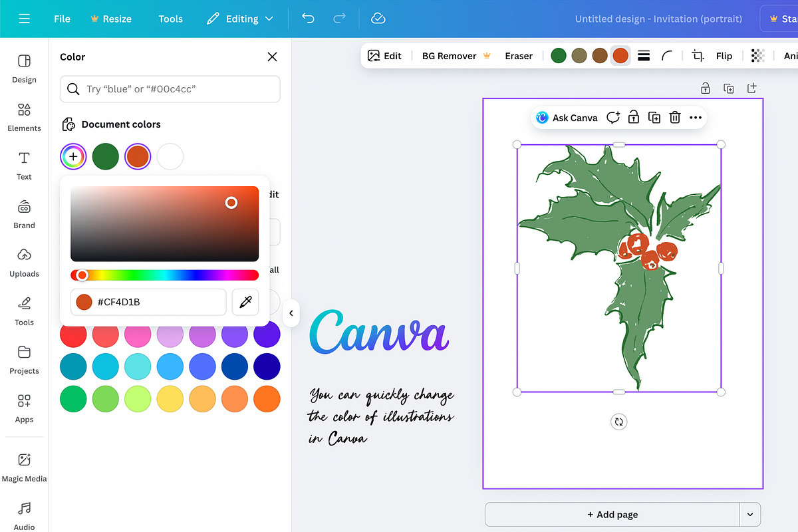The image size is (798, 532).
Task: Add a new page with top icon
Action: point(752,88)
